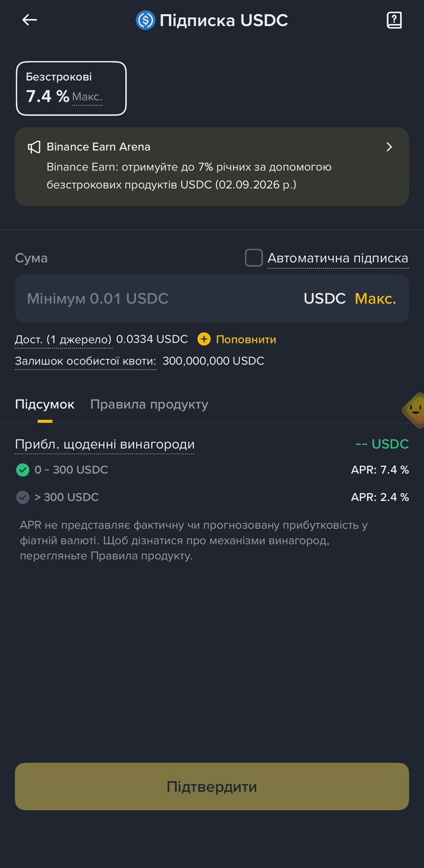Tap the yellow Макс. amount button
The width and height of the screenshot is (424, 868).
[375, 298]
